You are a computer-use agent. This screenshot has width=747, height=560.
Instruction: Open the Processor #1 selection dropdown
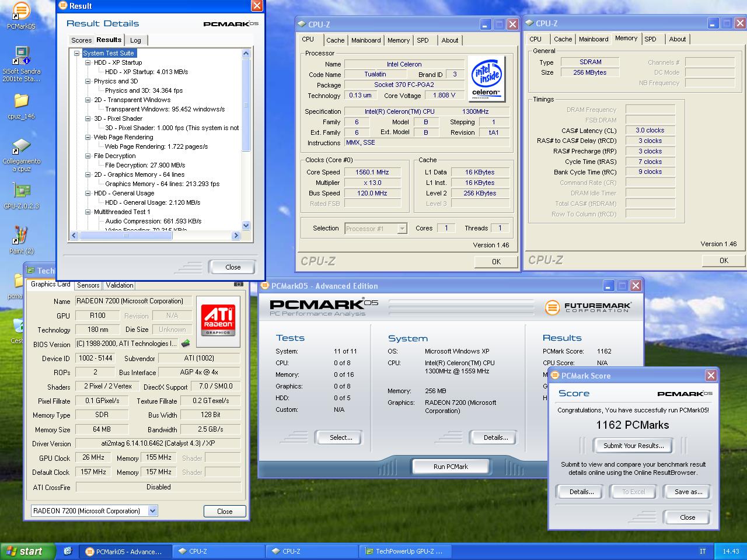pyautogui.click(x=402, y=229)
